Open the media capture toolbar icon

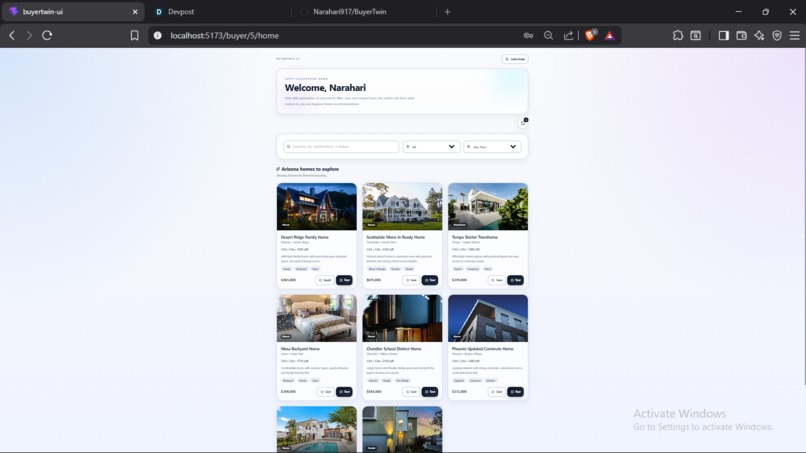(695, 35)
